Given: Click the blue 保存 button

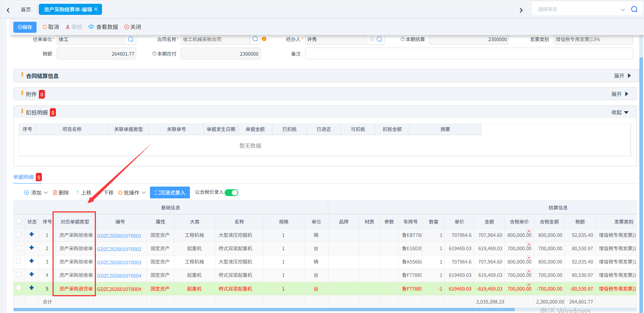Looking at the screenshot, I should [25, 27].
